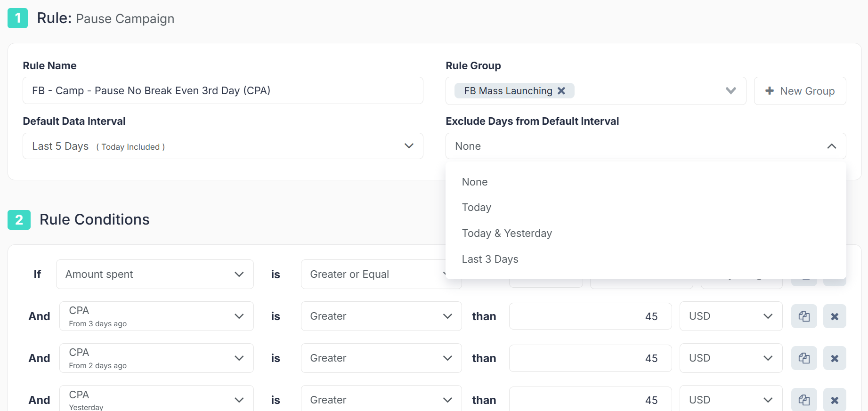The height and width of the screenshot is (411, 868).
Task: Open the Default Data Interval dropdown
Action: (x=223, y=146)
